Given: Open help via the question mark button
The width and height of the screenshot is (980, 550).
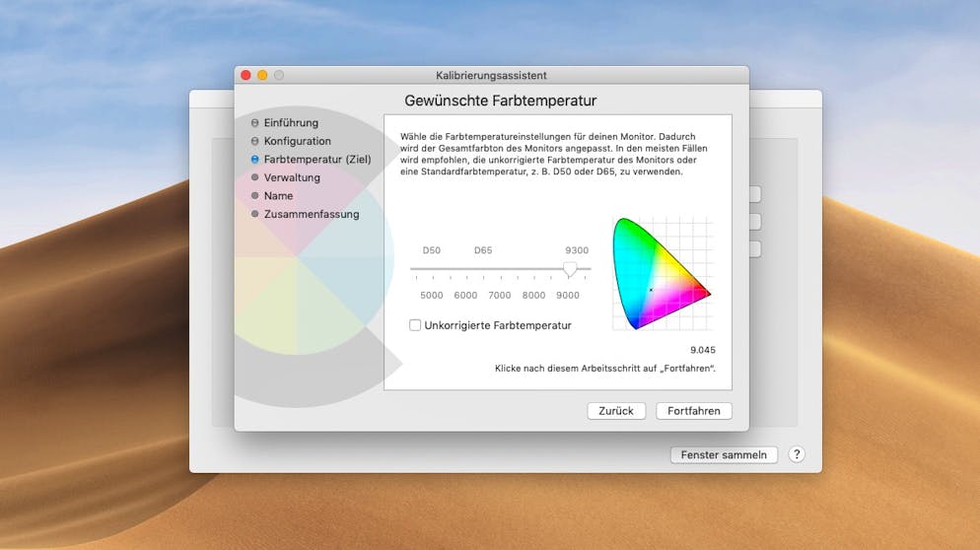Looking at the screenshot, I should coord(797,454).
